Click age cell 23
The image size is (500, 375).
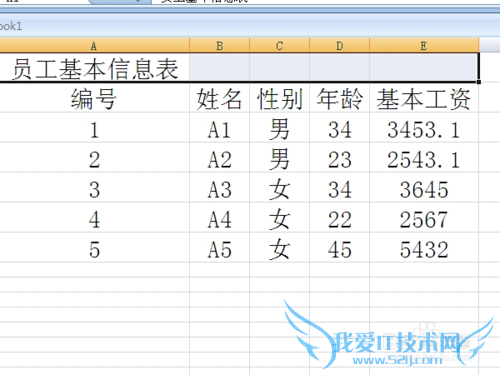coord(339,158)
